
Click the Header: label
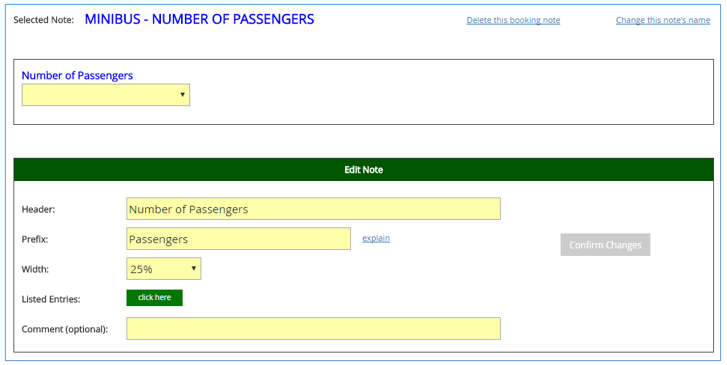pyautogui.click(x=38, y=210)
